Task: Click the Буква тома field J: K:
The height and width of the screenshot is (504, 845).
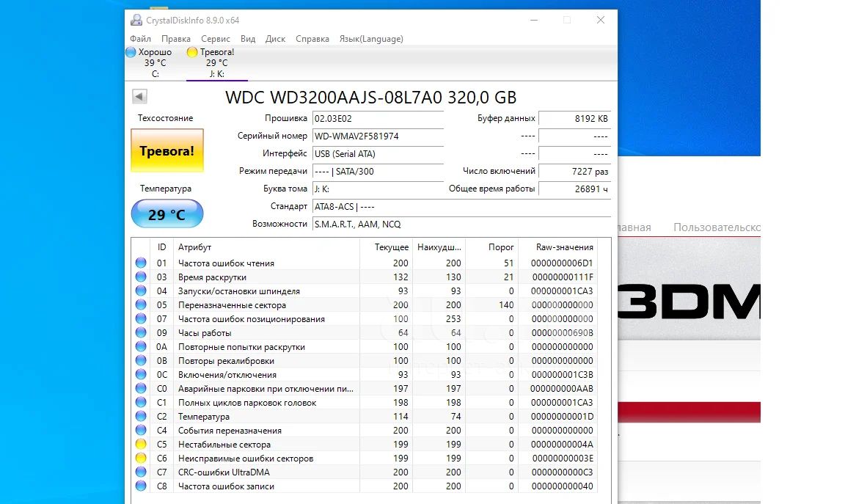Action: (x=378, y=189)
